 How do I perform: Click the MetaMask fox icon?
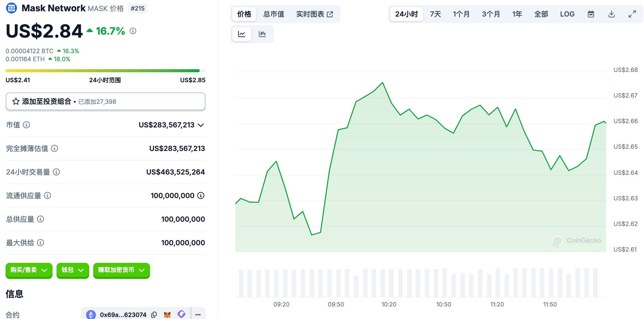click(167, 314)
